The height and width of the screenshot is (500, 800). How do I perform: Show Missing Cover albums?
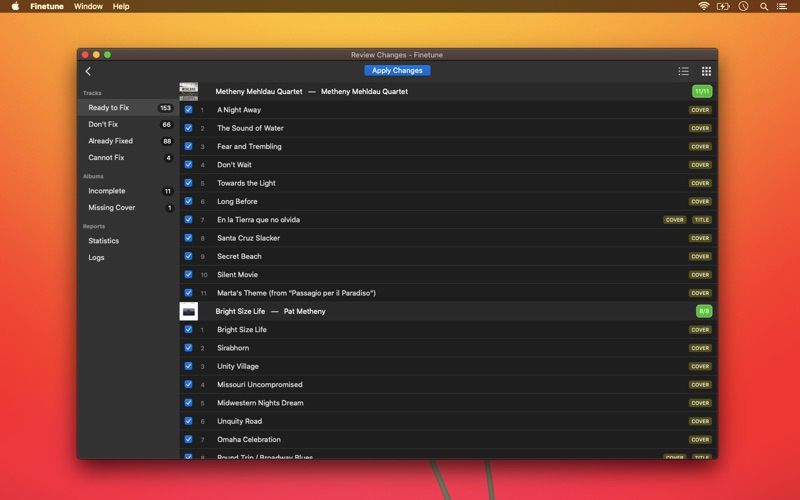tap(128, 208)
